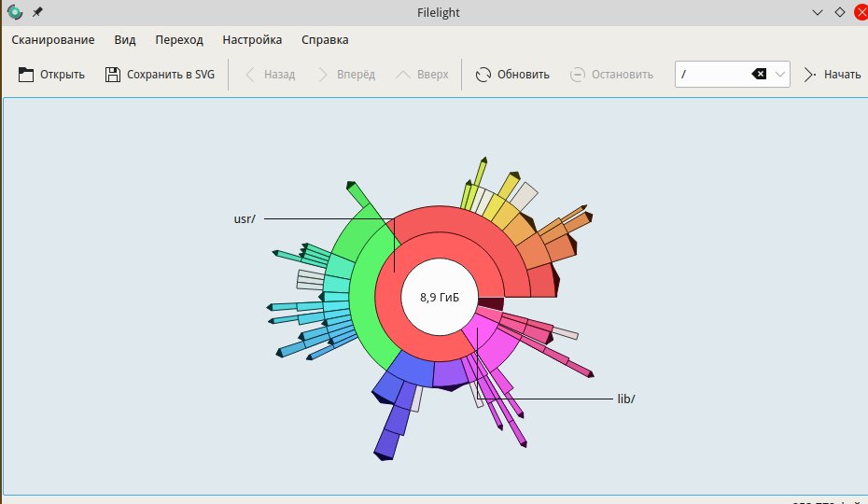Click the Остановить stop icon
This screenshot has width=868, height=504.
pos(578,75)
